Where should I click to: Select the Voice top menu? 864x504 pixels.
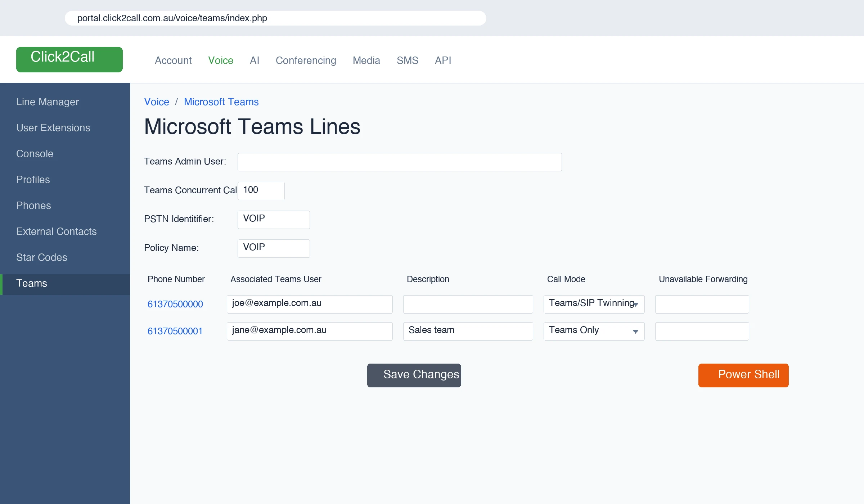tap(221, 60)
